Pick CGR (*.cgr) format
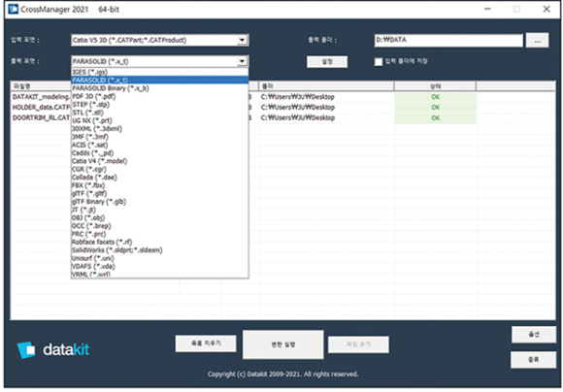The height and width of the screenshot is (392, 563). (160, 169)
